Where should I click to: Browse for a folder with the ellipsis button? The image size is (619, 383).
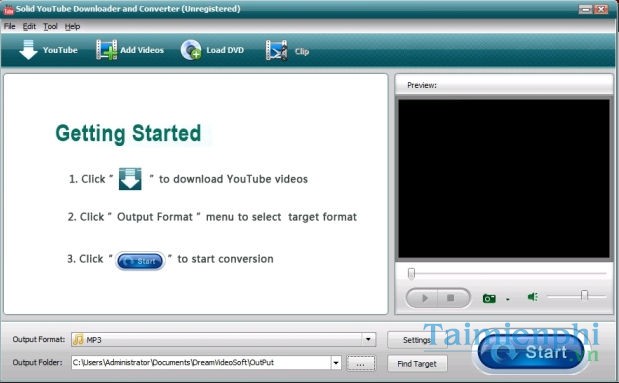360,364
